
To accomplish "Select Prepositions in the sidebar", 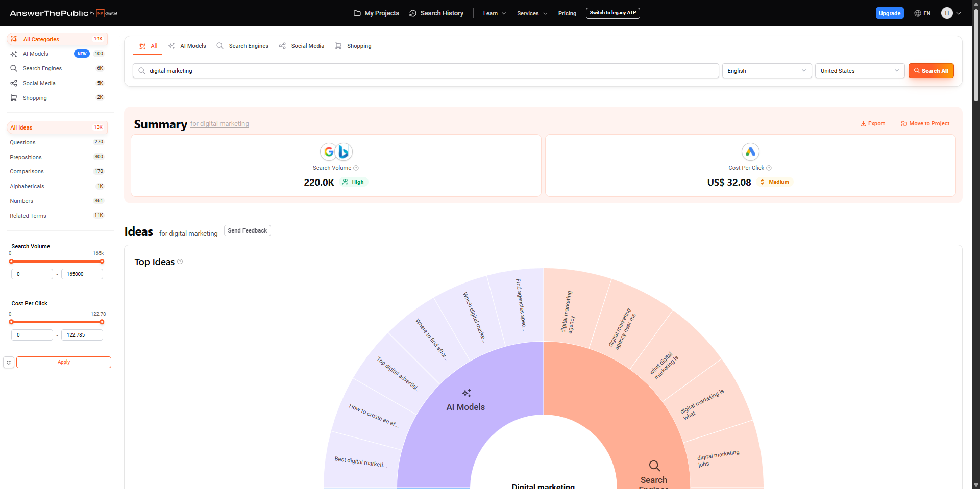I will click(x=57, y=157).
